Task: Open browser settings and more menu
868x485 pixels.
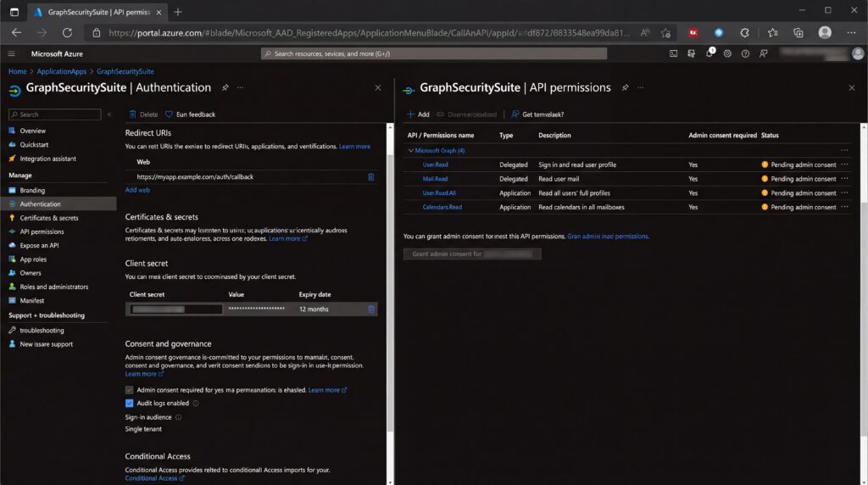Action: tap(851, 33)
